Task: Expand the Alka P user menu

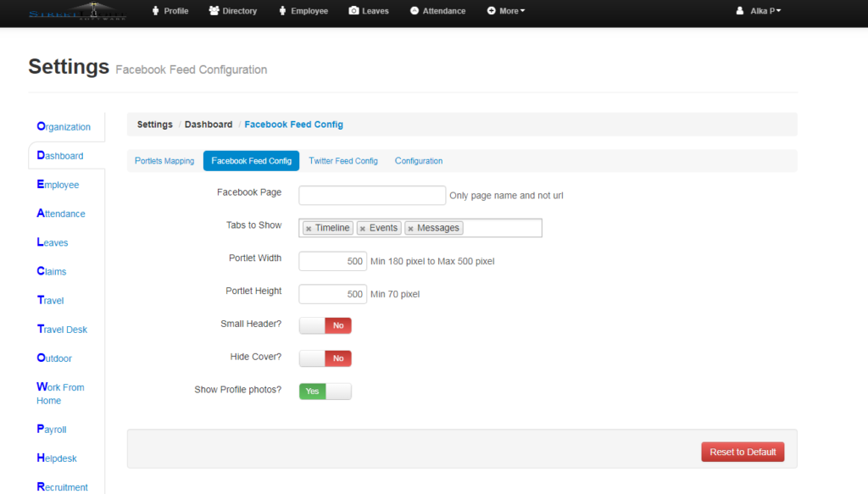Action: 757,11
